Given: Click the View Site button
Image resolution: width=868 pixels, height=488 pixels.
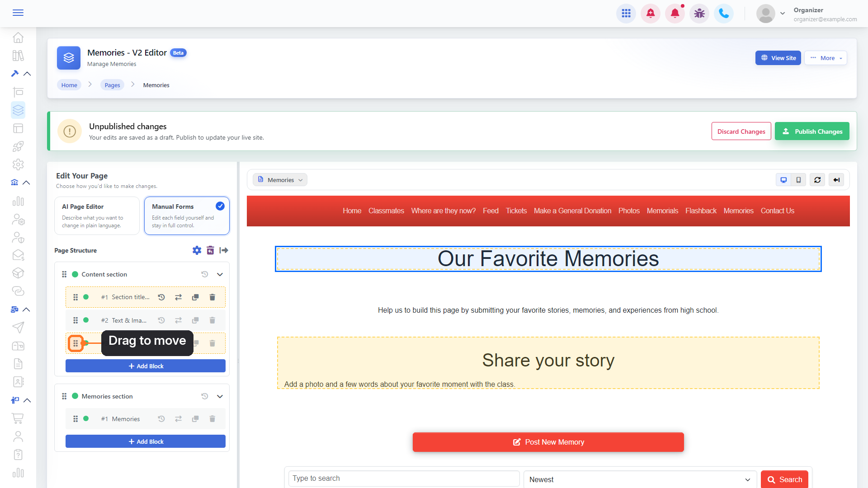Looking at the screenshot, I should [x=778, y=58].
